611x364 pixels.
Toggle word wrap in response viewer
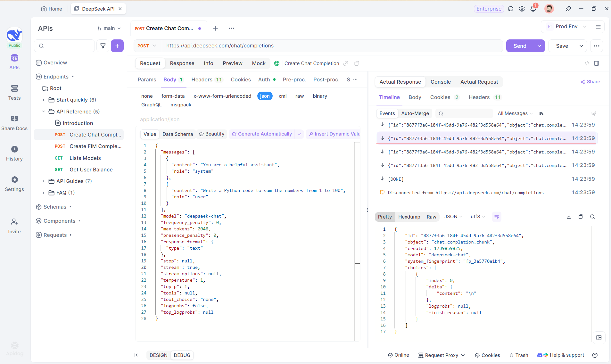click(x=497, y=217)
